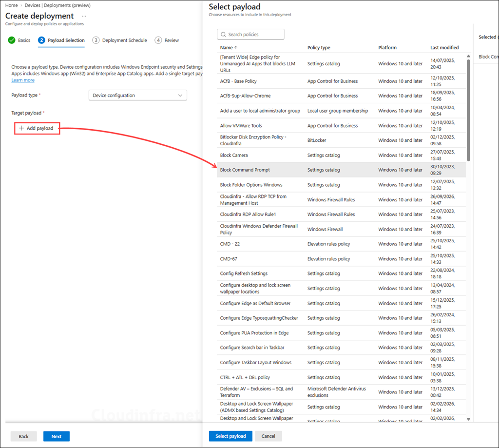Follow the Learn more link

pyautogui.click(x=23, y=80)
